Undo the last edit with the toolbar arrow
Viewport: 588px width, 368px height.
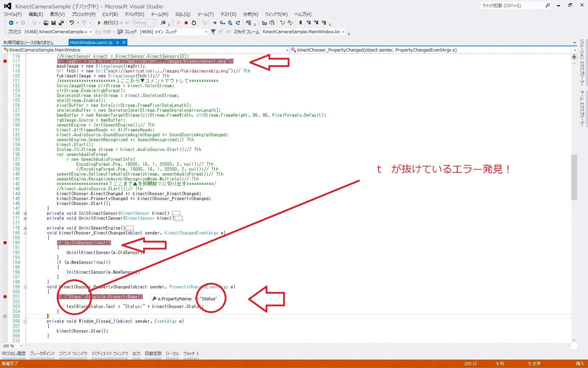tap(72, 23)
